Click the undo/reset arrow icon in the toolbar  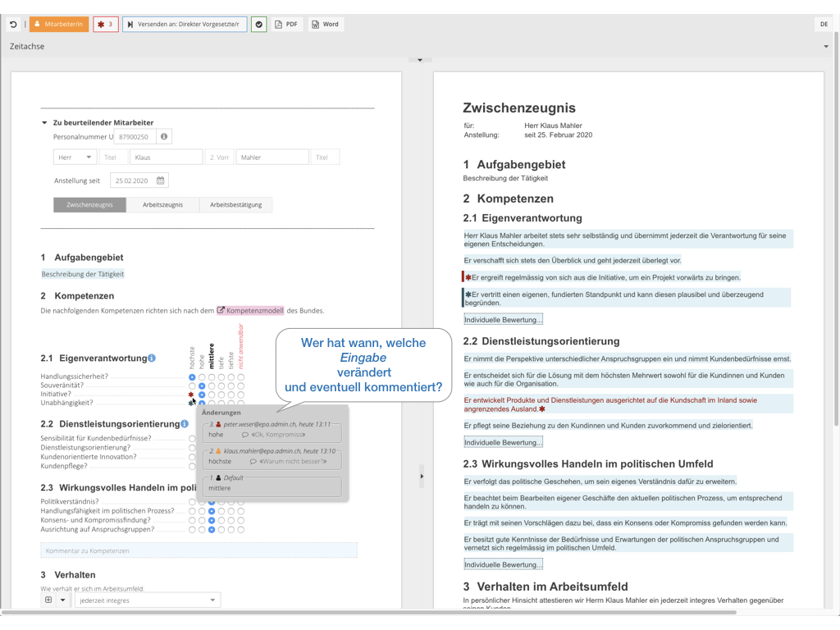(x=13, y=24)
